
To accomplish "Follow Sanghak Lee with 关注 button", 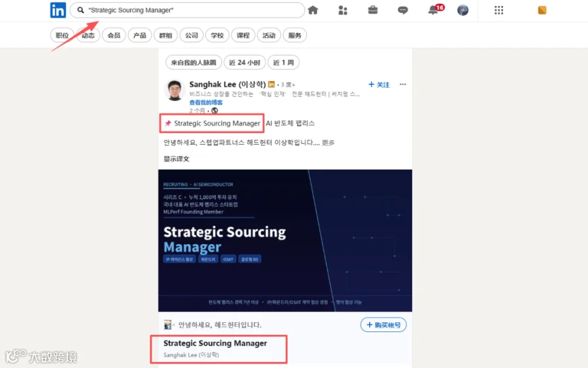I will tap(379, 85).
